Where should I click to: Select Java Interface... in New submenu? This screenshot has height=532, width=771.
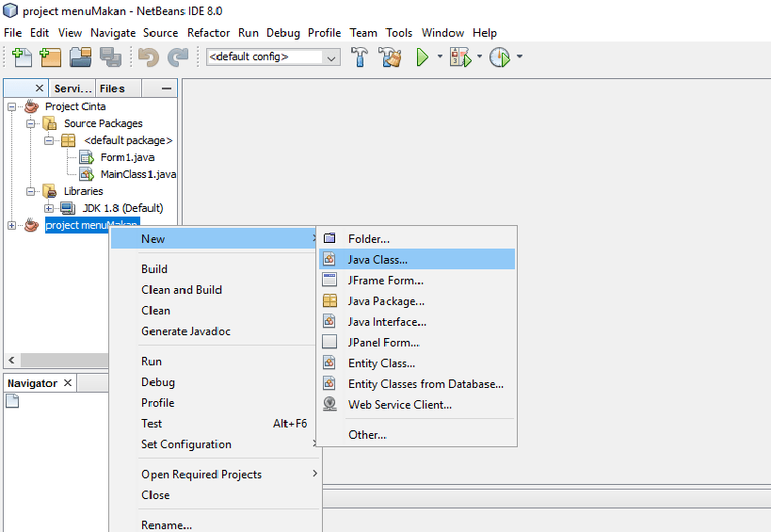[x=417, y=322]
